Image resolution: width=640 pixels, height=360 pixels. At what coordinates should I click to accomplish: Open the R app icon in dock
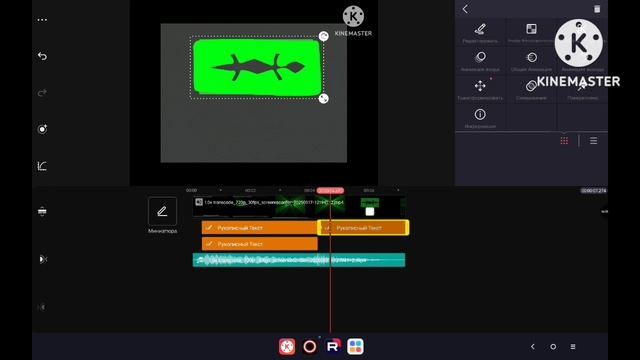(333, 347)
